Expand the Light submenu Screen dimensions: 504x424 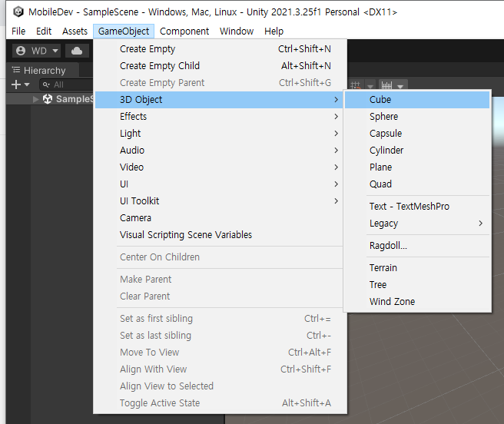pyautogui.click(x=220, y=134)
